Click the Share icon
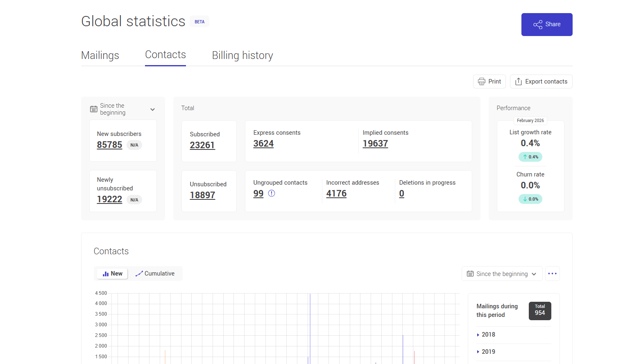623x364 pixels. (x=538, y=24)
